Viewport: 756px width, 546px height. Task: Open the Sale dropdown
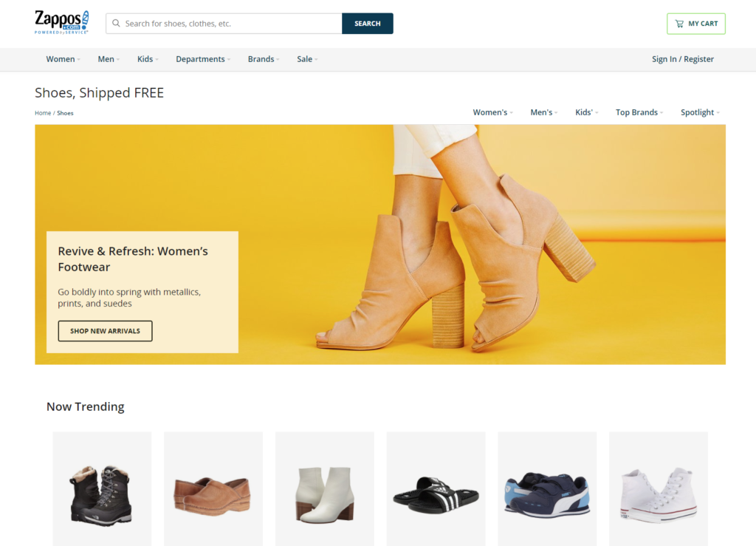coord(307,59)
